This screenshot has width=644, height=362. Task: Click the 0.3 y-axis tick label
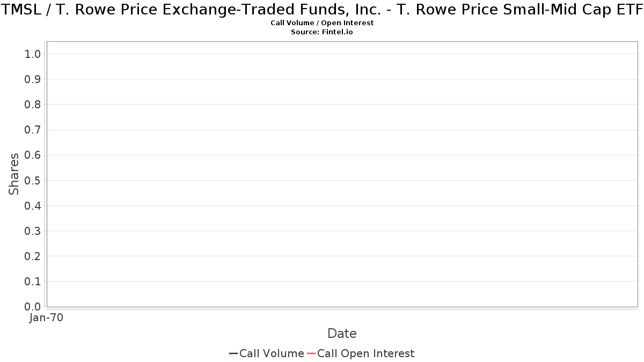pyautogui.click(x=33, y=231)
